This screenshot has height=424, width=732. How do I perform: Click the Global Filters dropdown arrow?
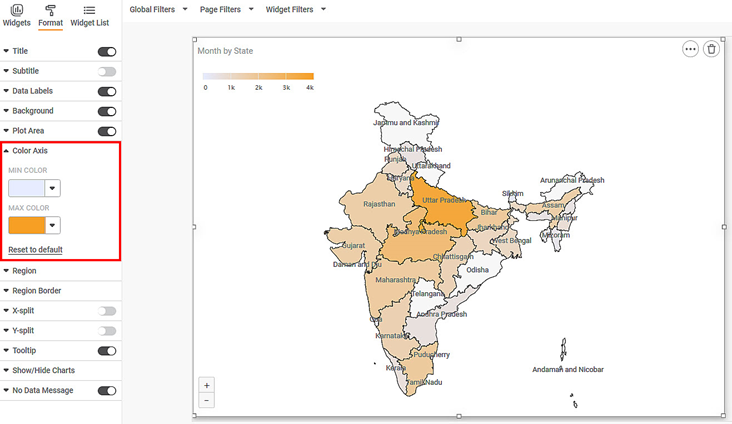184,10
